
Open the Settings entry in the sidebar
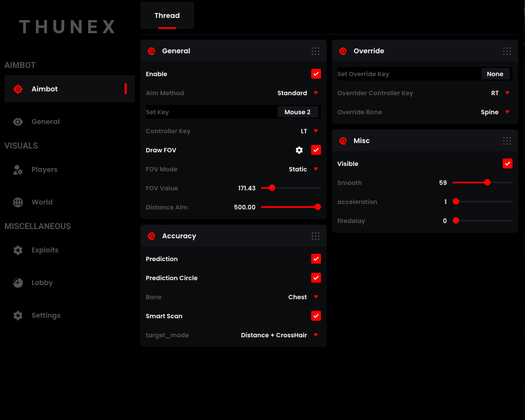[x=18, y=315]
